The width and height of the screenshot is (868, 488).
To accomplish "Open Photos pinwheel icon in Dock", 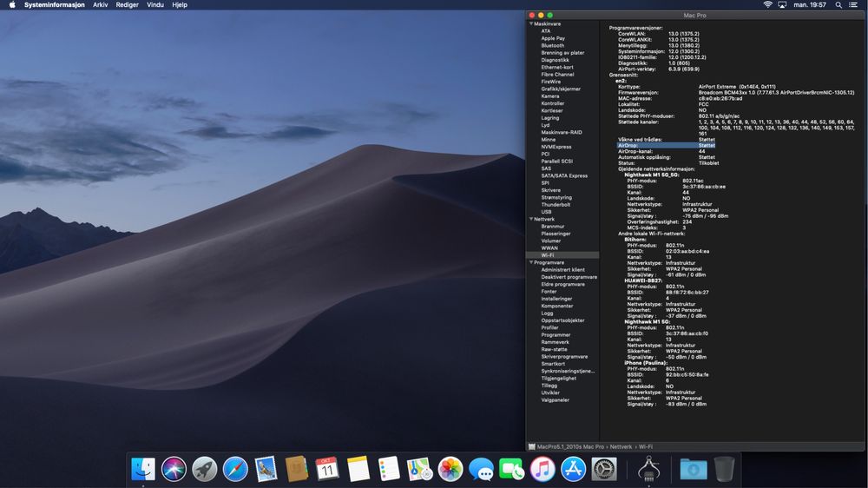I will click(450, 469).
